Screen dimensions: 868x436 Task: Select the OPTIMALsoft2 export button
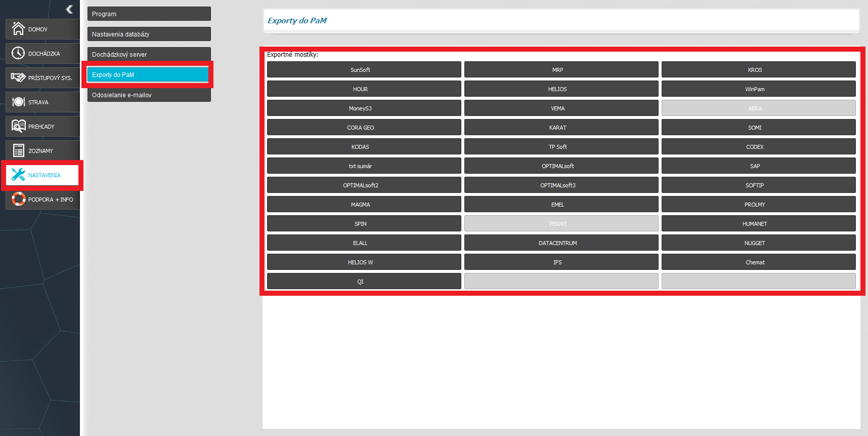[364, 185]
